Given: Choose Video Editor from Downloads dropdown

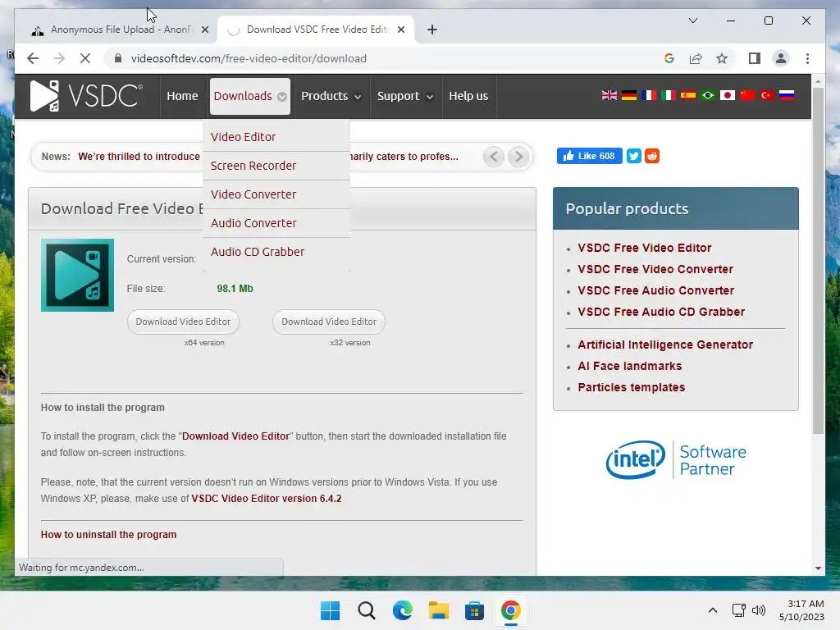Looking at the screenshot, I should (276, 137).
